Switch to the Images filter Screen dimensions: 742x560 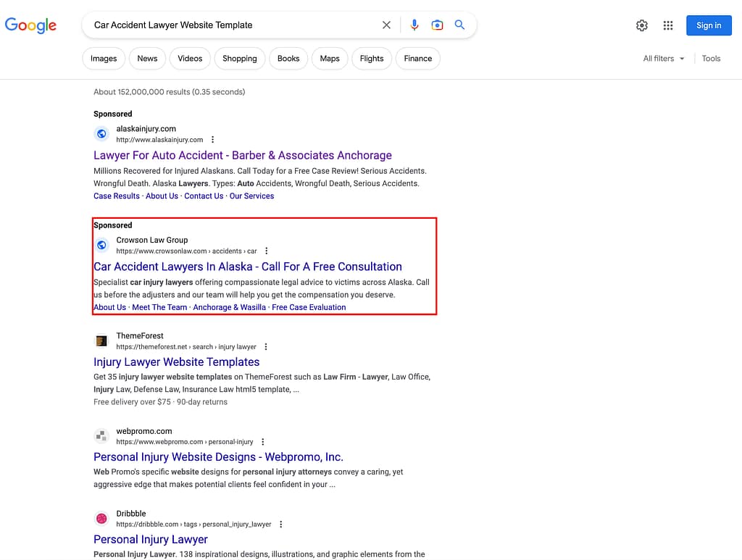click(x=104, y=59)
